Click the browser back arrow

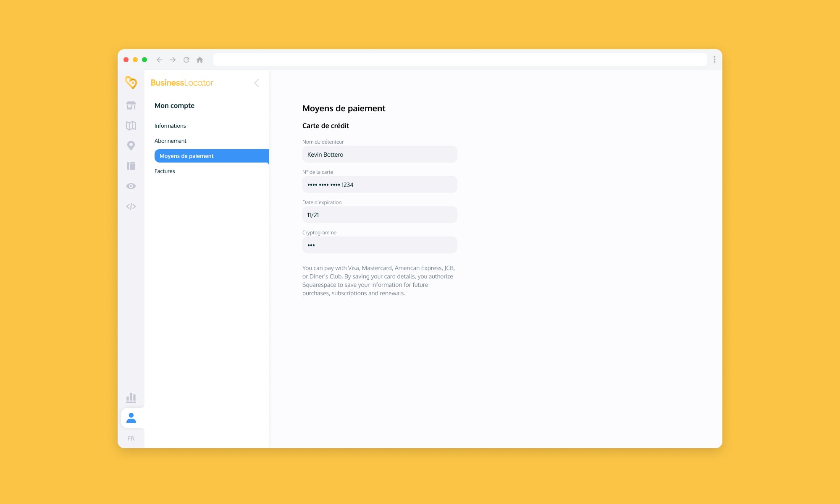(x=160, y=60)
